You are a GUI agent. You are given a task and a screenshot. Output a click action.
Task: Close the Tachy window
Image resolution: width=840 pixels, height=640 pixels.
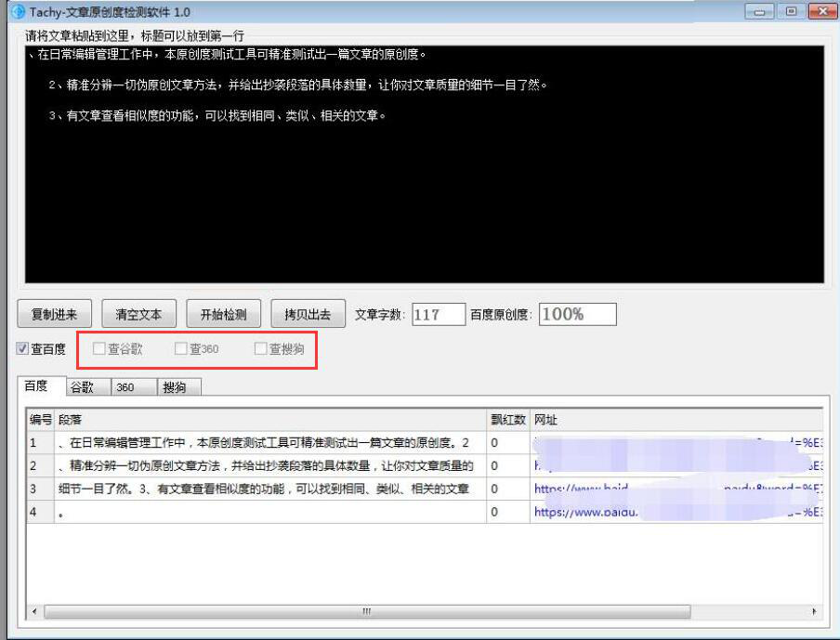click(822, 12)
